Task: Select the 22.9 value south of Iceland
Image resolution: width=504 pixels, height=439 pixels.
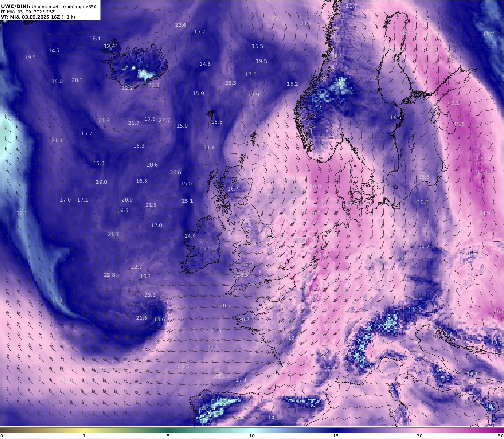Action: click(154, 85)
